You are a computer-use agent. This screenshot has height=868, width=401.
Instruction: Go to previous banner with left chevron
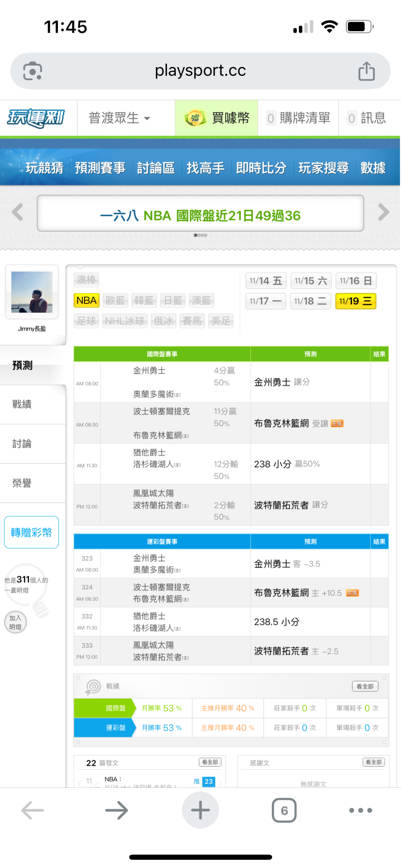pyautogui.click(x=17, y=212)
